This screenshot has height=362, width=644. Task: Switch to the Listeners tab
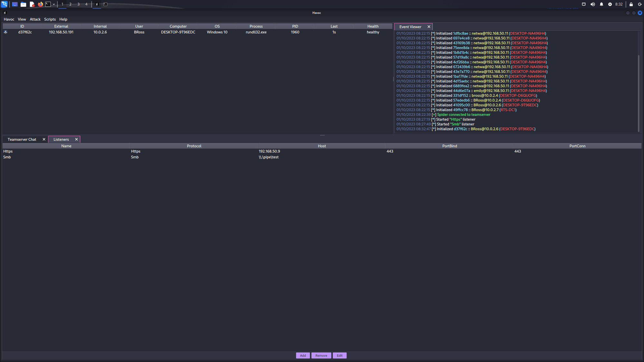61,139
